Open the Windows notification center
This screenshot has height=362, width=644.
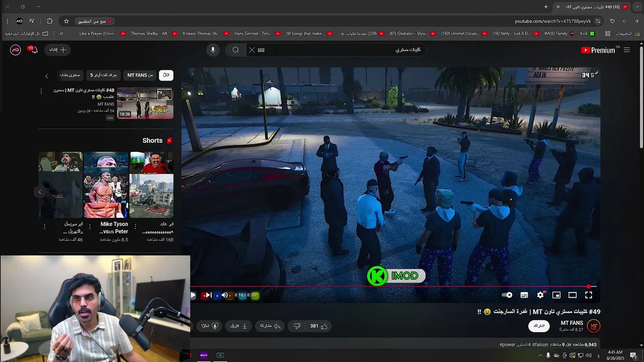(x=633, y=355)
